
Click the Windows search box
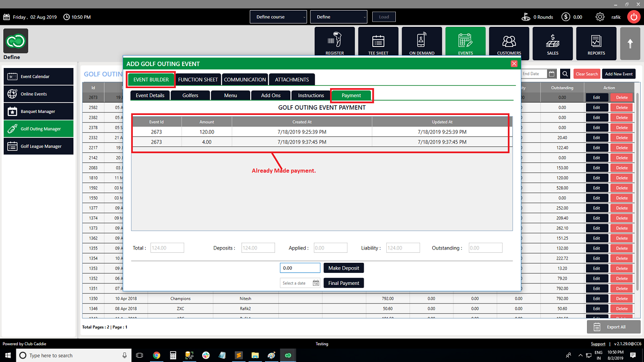click(x=74, y=355)
